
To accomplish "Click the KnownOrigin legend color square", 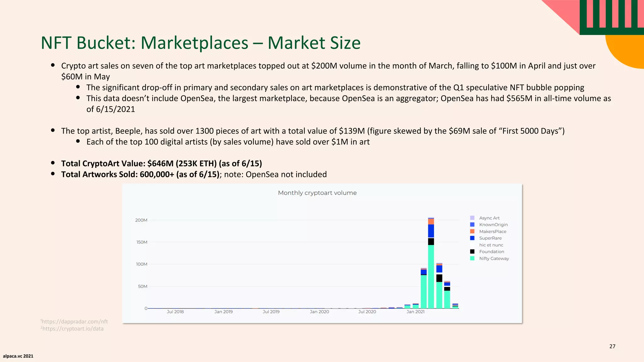I will [x=472, y=225].
